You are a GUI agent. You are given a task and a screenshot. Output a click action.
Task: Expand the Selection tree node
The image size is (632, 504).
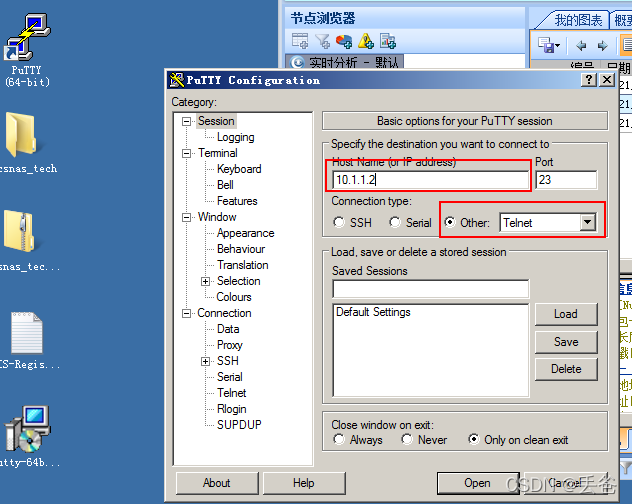[206, 281]
